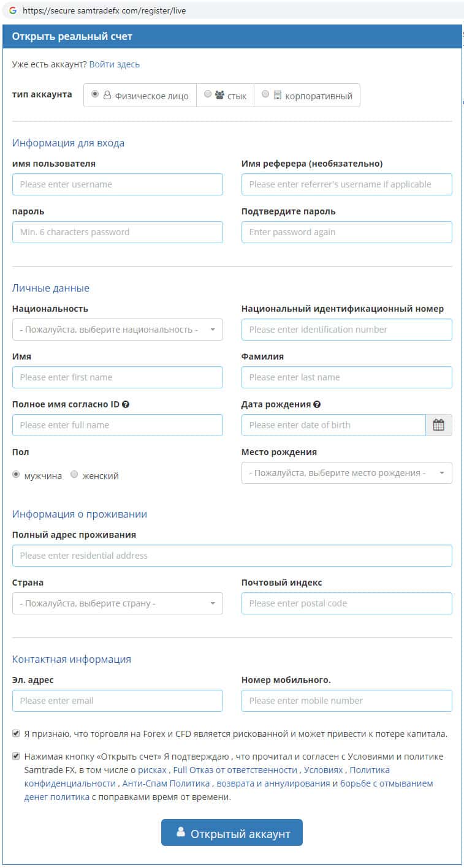This screenshot has width=464, height=868.
Task: Follow the Войти здесь login link
Action: pyautogui.click(x=115, y=64)
